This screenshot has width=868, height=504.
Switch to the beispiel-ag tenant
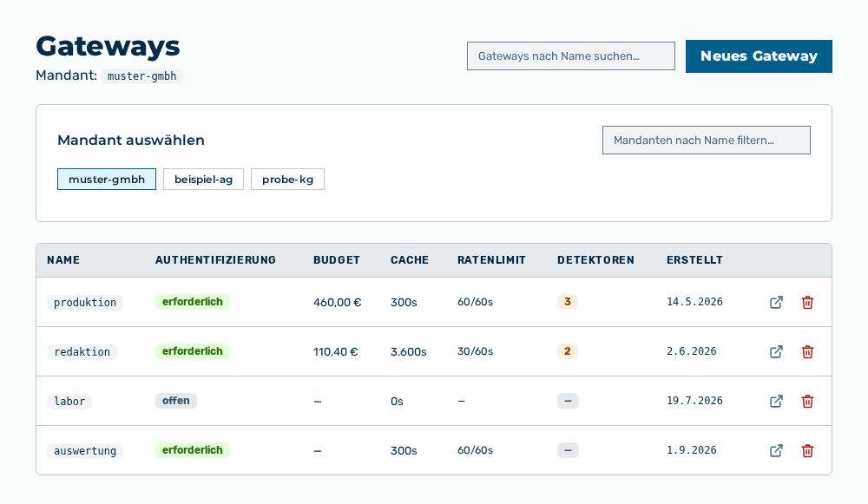pyautogui.click(x=203, y=180)
